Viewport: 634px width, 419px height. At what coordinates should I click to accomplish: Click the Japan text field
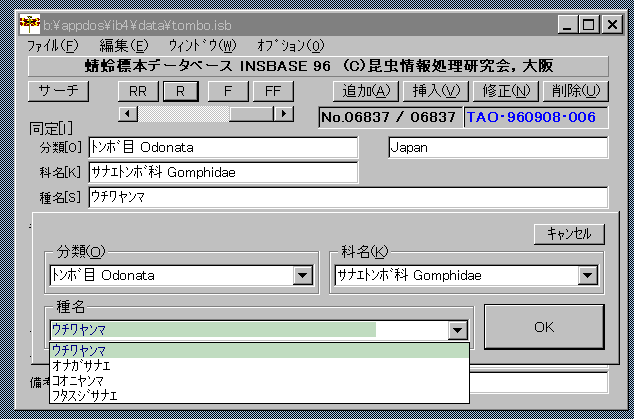click(497, 147)
